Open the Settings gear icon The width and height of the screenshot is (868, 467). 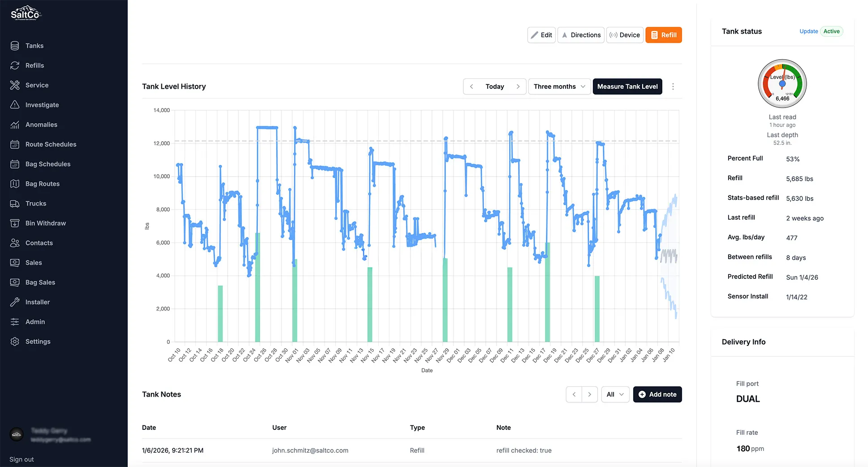(x=15, y=342)
